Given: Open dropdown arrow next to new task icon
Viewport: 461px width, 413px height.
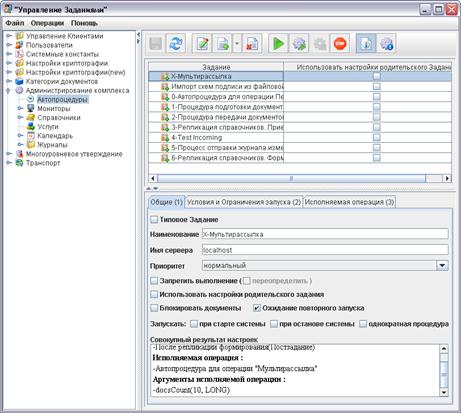Looking at the screenshot, I should pyautogui.click(x=237, y=44).
